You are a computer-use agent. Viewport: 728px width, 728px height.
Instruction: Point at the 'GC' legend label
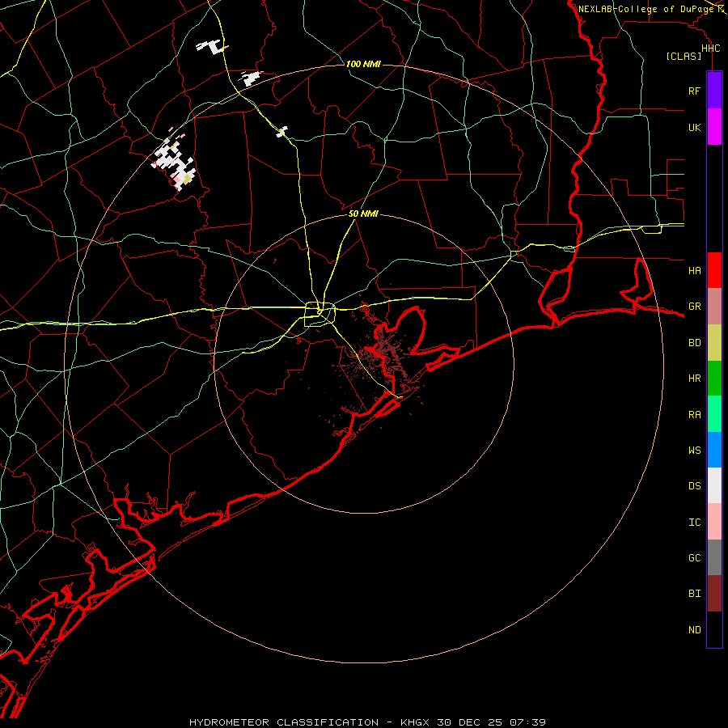point(694,558)
